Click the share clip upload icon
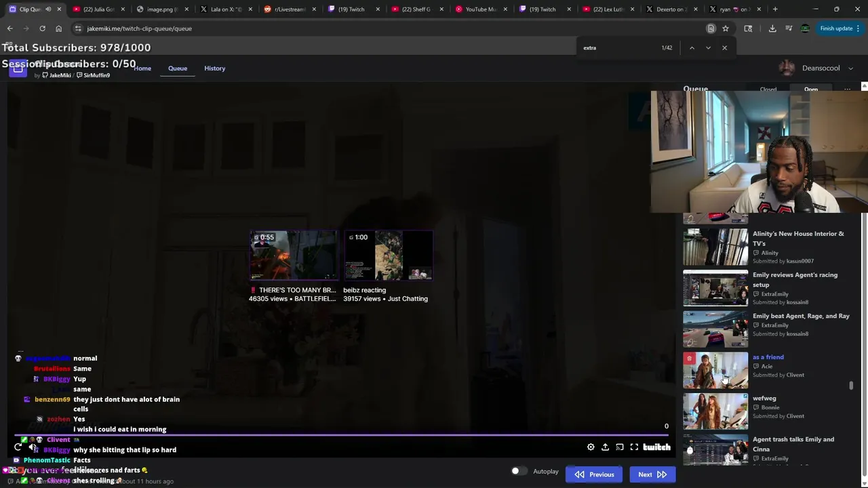 (x=605, y=447)
